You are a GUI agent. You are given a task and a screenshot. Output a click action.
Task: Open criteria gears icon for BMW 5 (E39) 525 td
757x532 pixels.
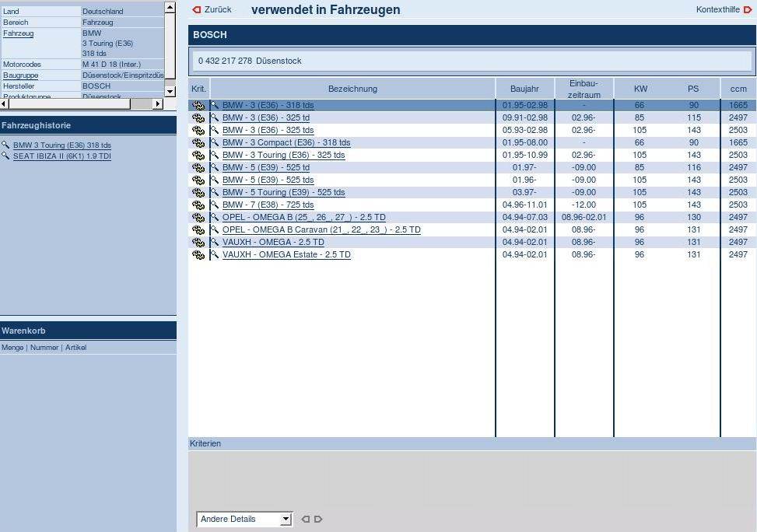pyautogui.click(x=198, y=167)
